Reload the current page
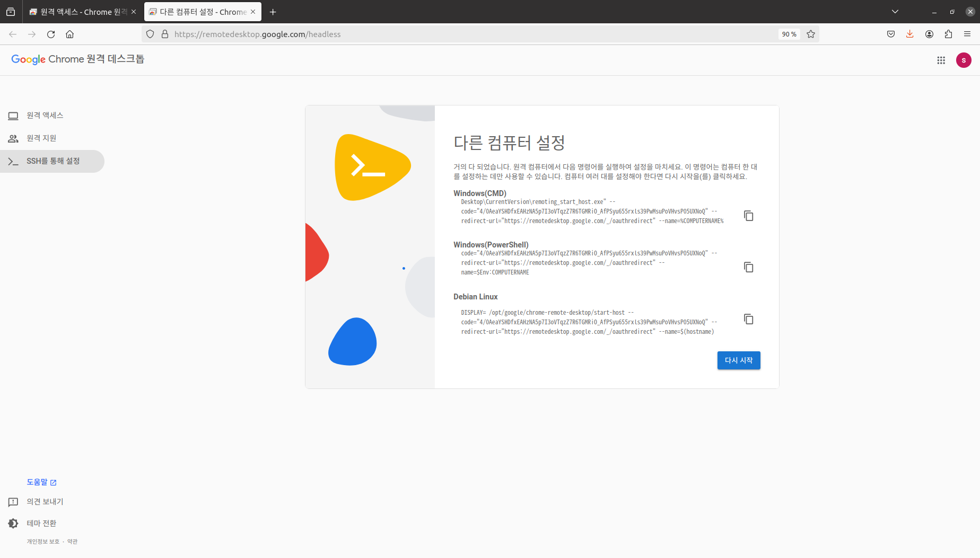 51,34
